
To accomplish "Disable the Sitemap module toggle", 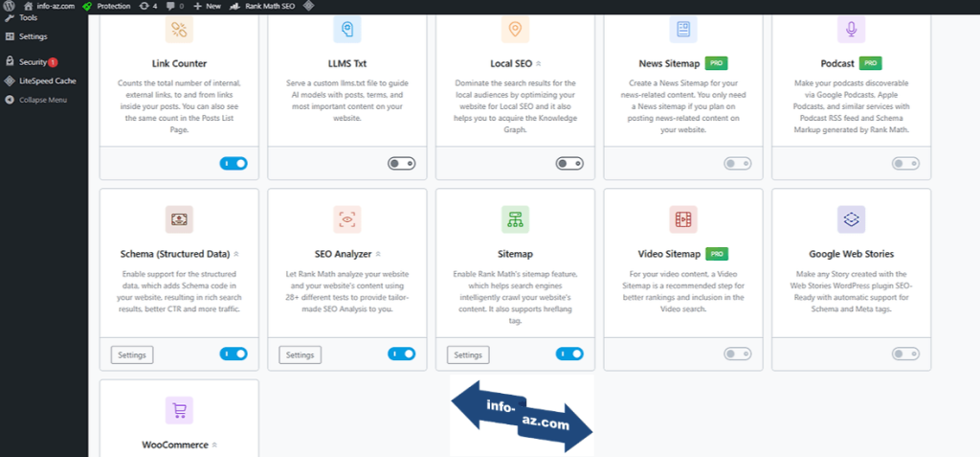I will [x=569, y=354].
